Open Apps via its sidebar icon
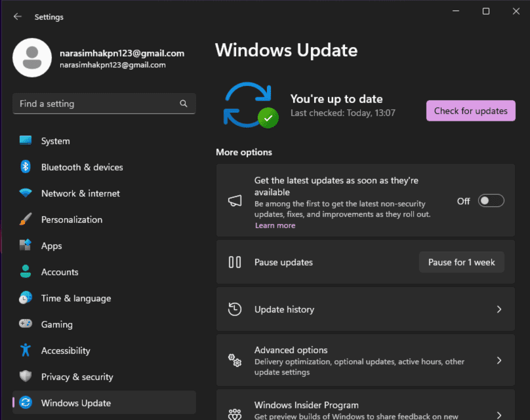This screenshot has height=420, width=530. (26, 246)
